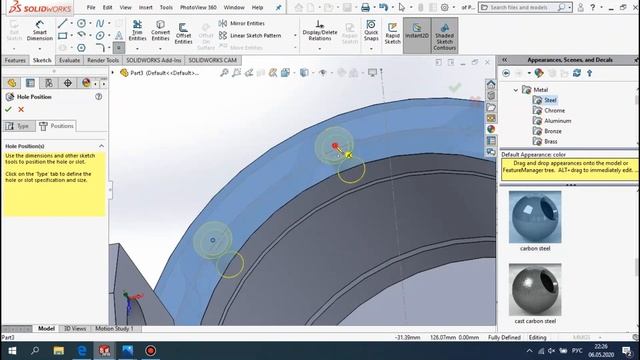Open the SOLIDWORKS CAM tab
Viewport: 640px width, 360px height.
(x=212, y=60)
